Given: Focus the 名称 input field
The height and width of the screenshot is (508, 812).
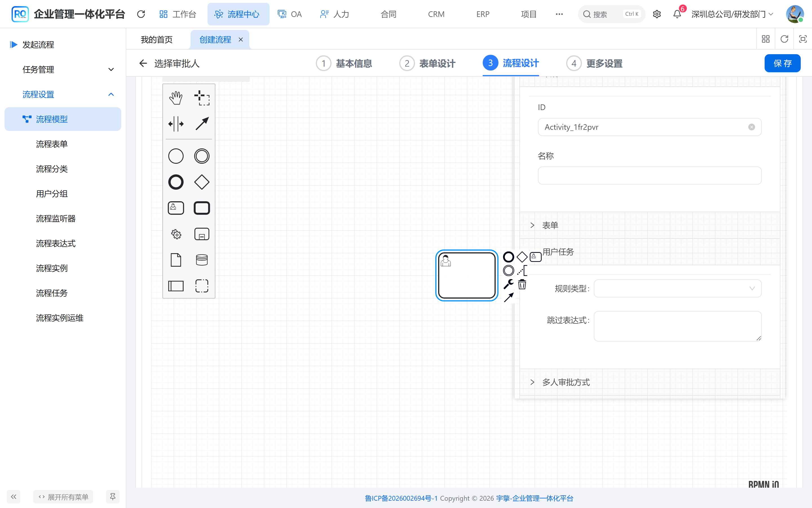Looking at the screenshot, I should [650, 176].
